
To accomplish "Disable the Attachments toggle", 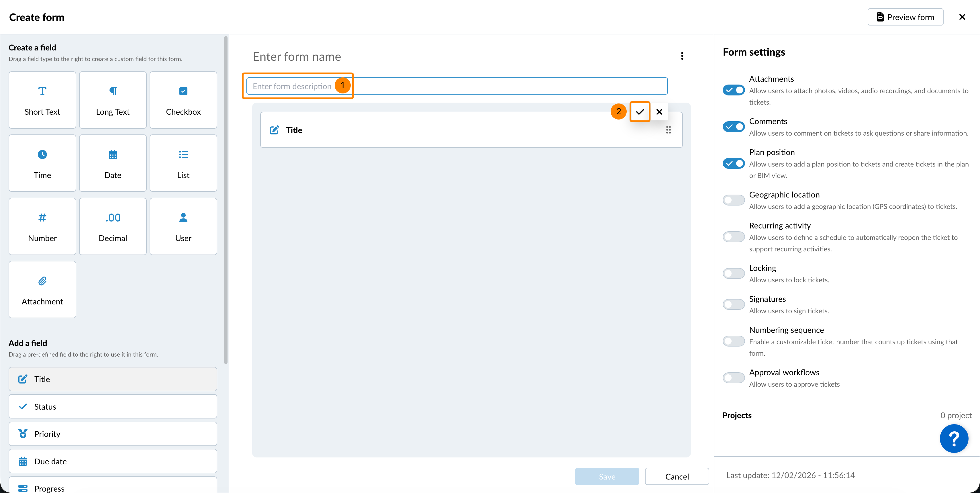I will (x=734, y=90).
